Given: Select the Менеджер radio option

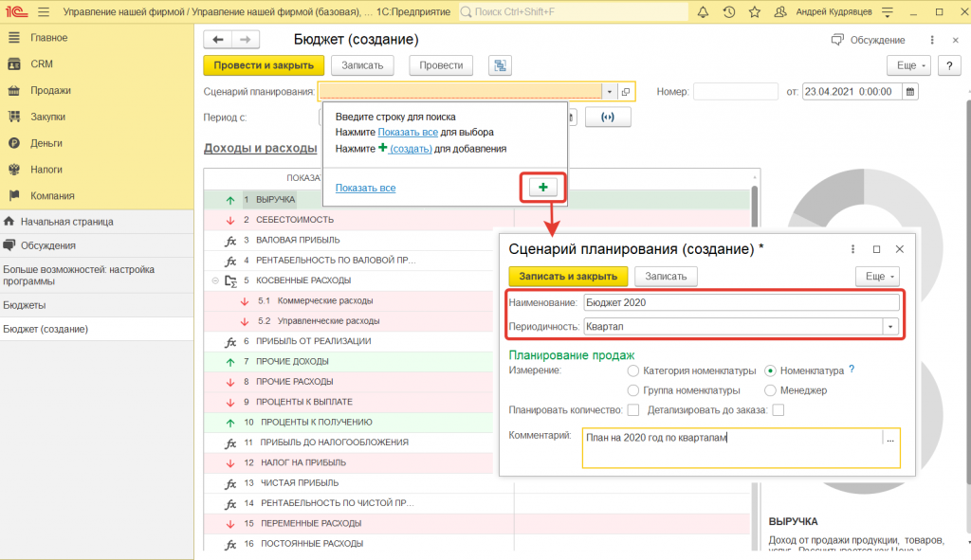Looking at the screenshot, I should [771, 389].
